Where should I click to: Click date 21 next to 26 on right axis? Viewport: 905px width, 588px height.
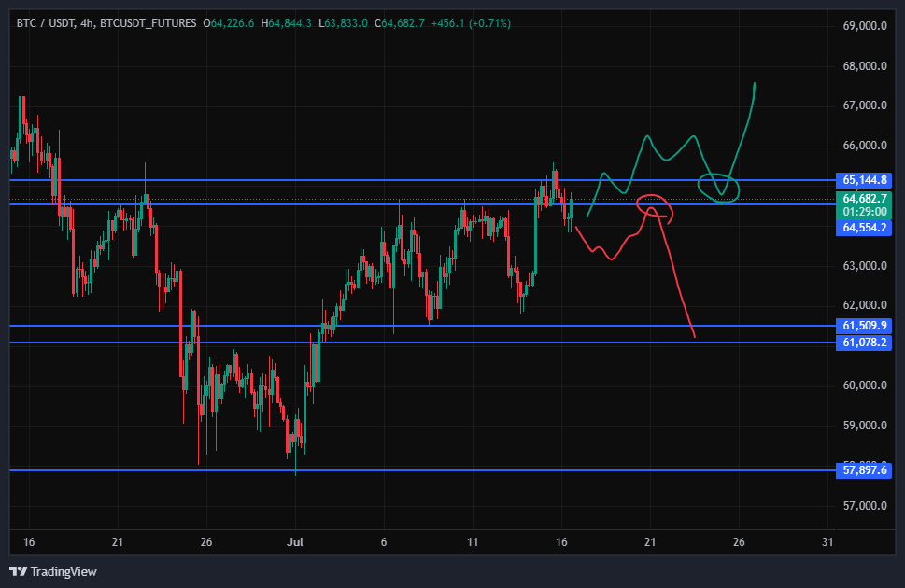pyautogui.click(x=650, y=542)
